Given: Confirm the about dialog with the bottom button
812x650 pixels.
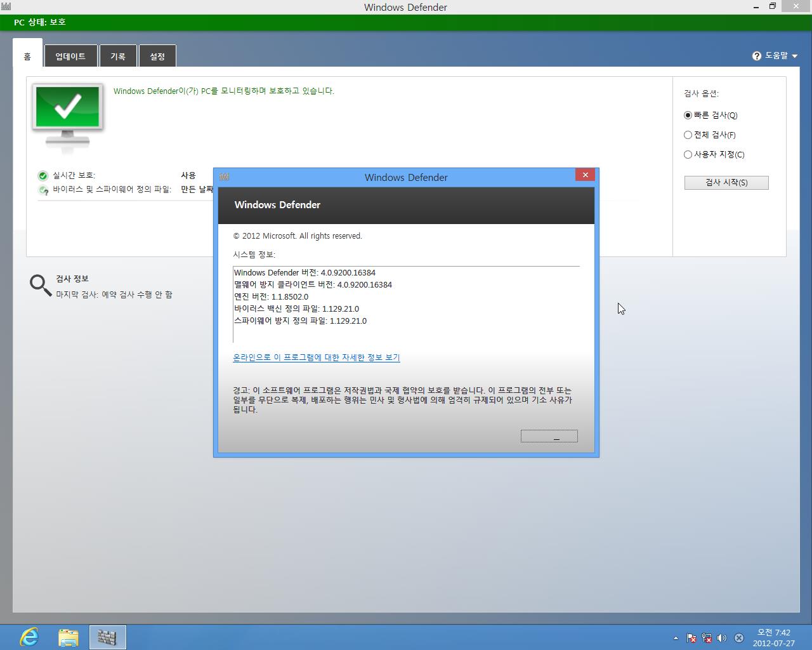Looking at the screenshot, I should point(549,436).
